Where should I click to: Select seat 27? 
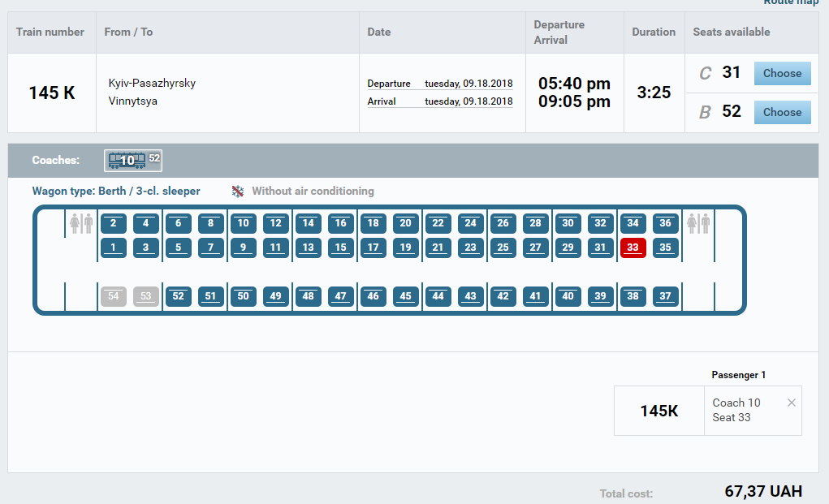pyautogui.click(x=536, y=248)
